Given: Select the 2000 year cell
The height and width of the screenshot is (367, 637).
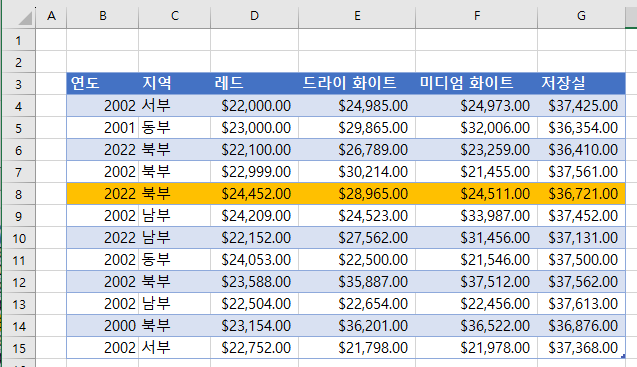Looking at the screenshot, I should (102, 325).
